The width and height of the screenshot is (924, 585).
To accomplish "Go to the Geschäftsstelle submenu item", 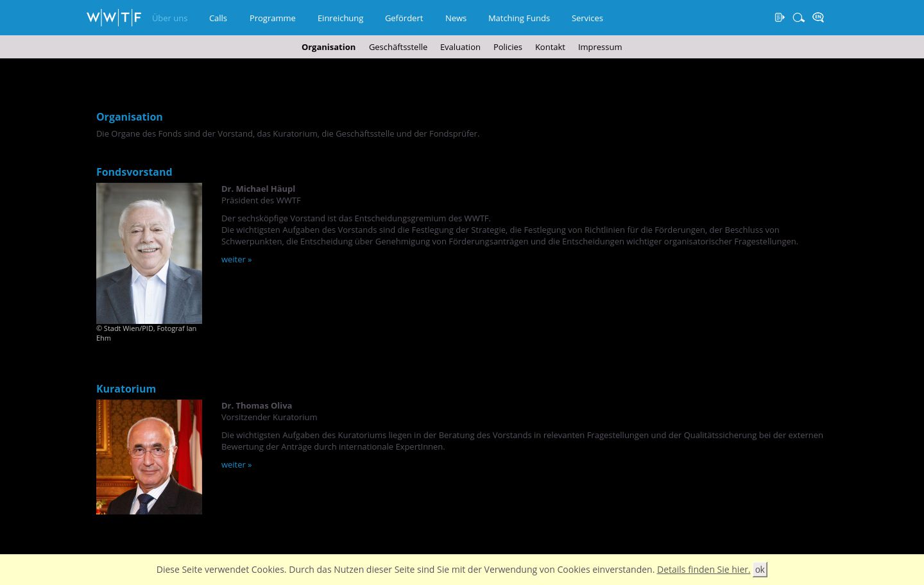I will pyautogui.click(x=398, y=47).
